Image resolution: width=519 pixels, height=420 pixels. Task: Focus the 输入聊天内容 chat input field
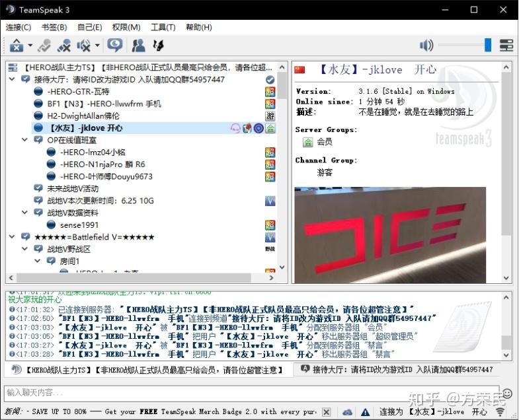(251, 392)
